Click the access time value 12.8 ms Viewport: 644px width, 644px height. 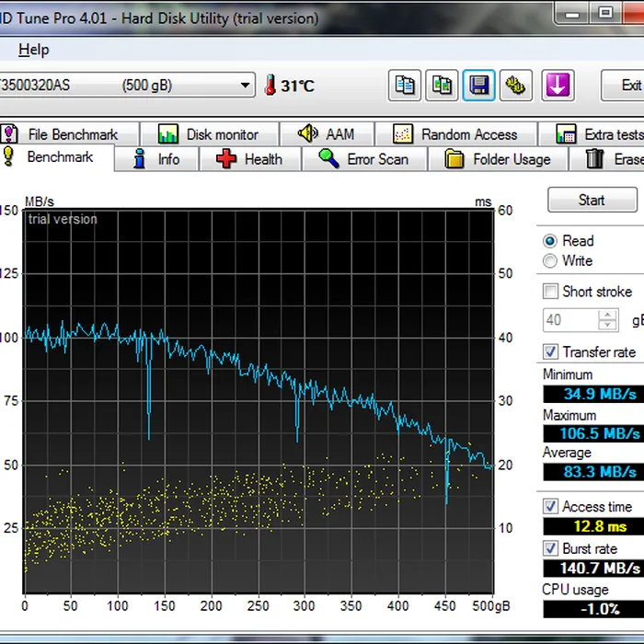click(x=594, y=525)
